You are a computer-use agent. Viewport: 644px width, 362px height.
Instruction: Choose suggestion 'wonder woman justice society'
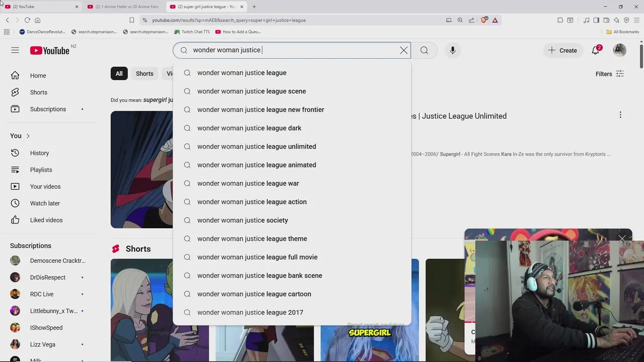(x=292, y=220)
